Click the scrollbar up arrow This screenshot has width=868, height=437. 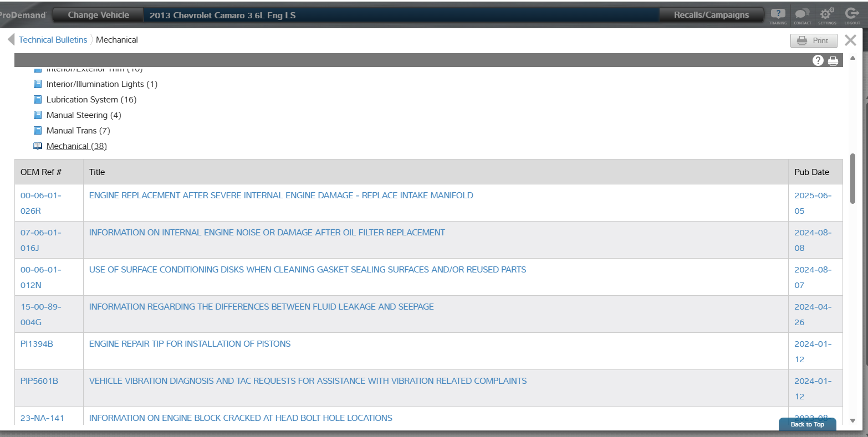point(852,58)
